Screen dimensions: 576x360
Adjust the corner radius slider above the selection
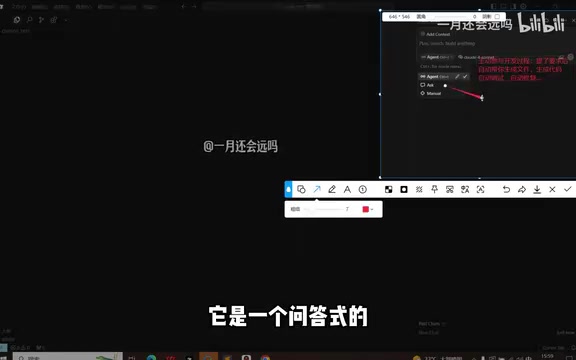coord(451,17)
